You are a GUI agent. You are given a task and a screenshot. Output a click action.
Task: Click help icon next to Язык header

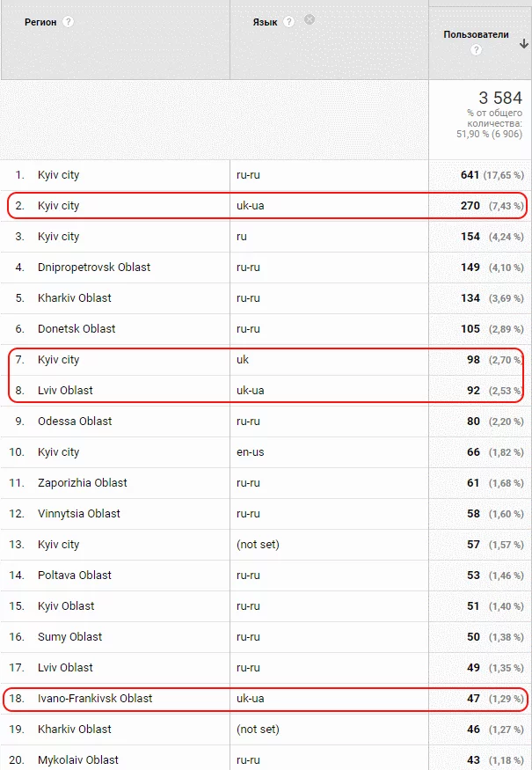[x=289, y=22]
